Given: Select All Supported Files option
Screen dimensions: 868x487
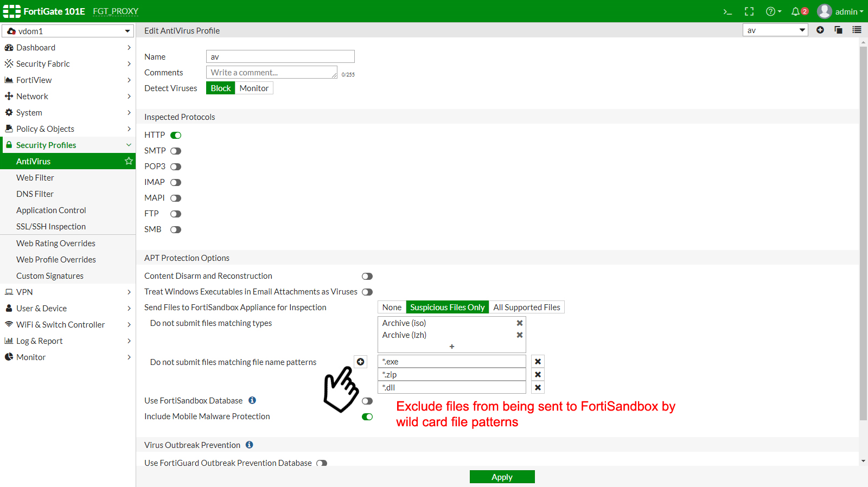Looking at the screenshot, I should [x=527, y=307].
